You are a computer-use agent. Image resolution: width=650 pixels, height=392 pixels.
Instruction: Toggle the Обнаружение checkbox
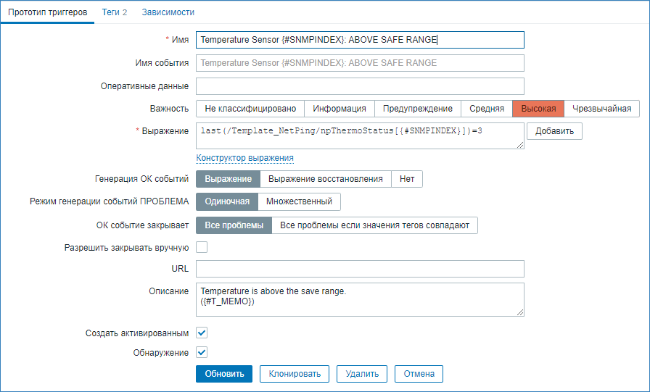[202, 353]
